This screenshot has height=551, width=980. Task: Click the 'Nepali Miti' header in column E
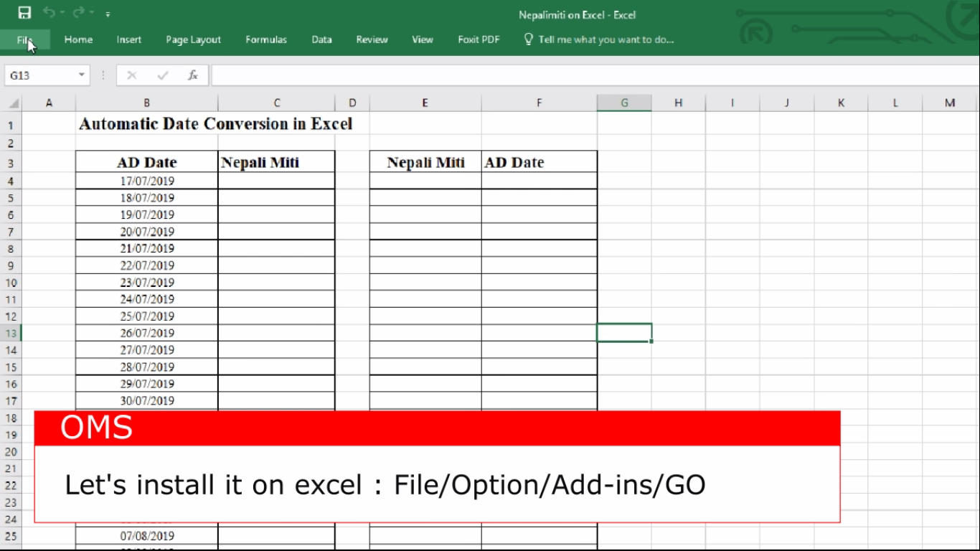[x=425, y=162]
